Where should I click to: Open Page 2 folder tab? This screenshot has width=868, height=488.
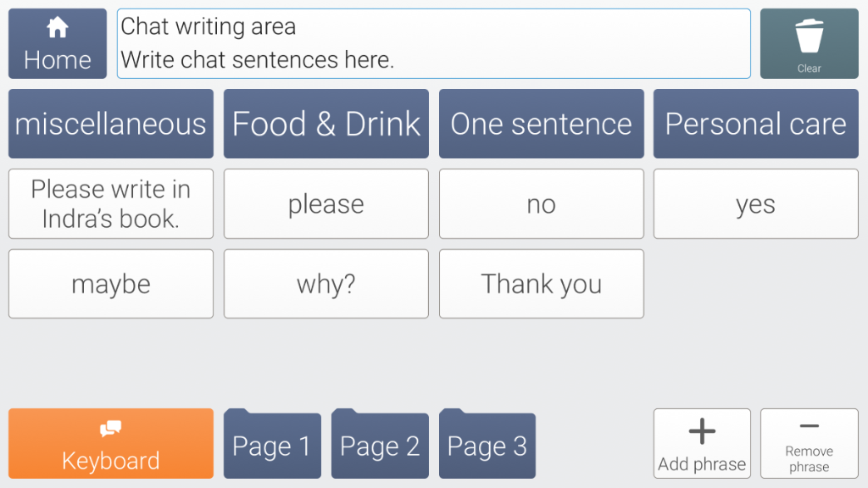point(380,444)
